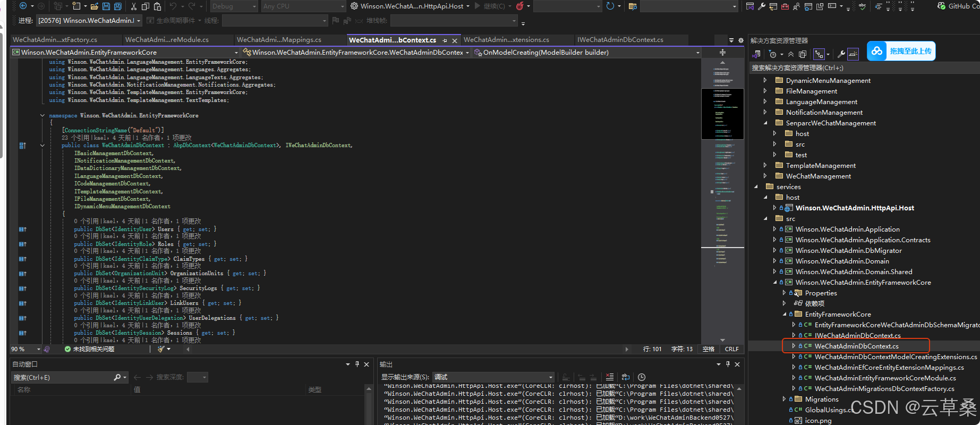The width and height of the screenshot is (980, 425).
Task: Click the Clear All icon in Output panel
Action: point(610,377)
